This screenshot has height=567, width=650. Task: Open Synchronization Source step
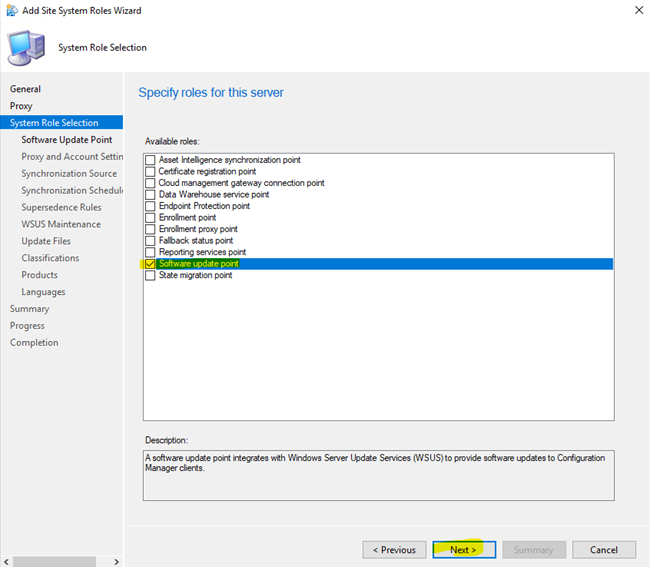[69, 174]
